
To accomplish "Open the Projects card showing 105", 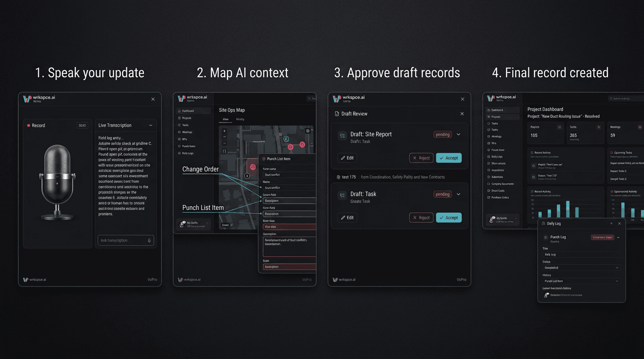I will click(x=545, y=133).
